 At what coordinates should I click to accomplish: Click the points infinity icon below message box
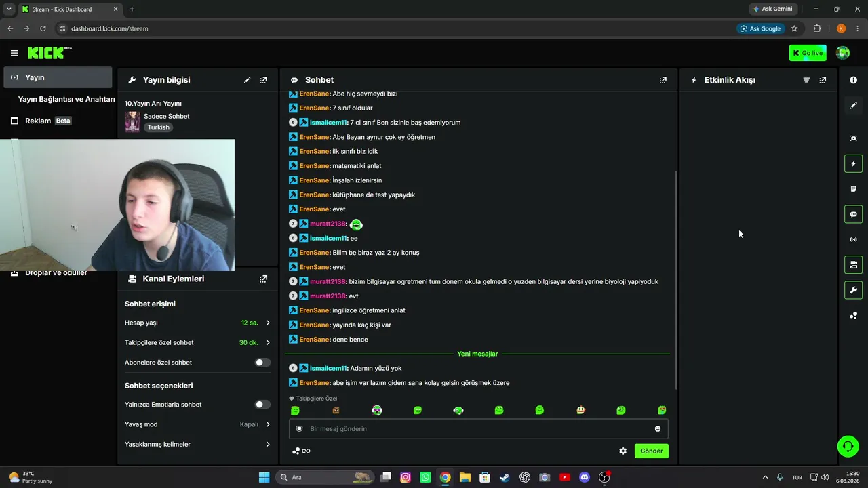(x=301, y=451)
